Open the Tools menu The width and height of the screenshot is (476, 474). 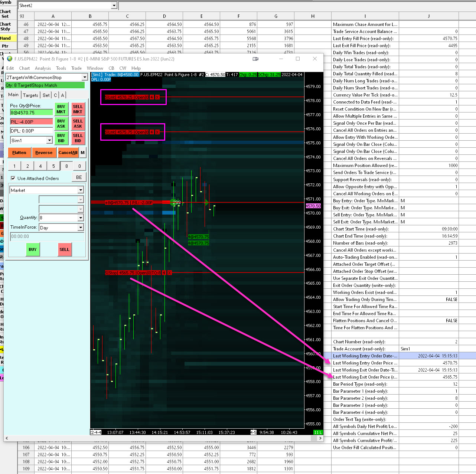(61, 68)
